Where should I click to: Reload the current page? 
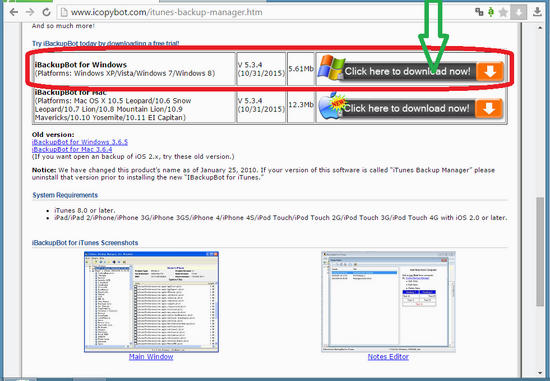(x=46, y=12)
